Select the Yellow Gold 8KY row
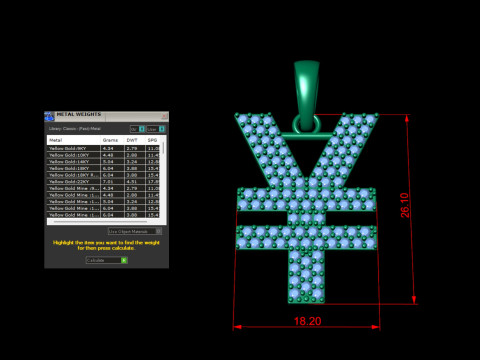480x360 pixels. [103, 148]
